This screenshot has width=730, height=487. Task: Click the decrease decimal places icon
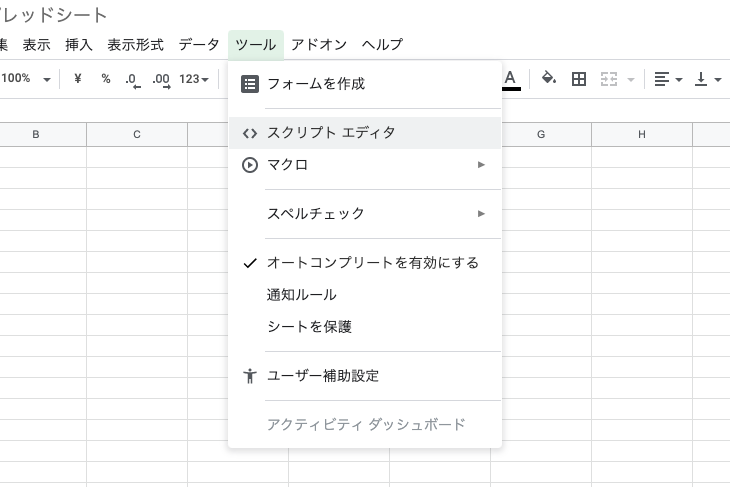(x=133, y=79)
